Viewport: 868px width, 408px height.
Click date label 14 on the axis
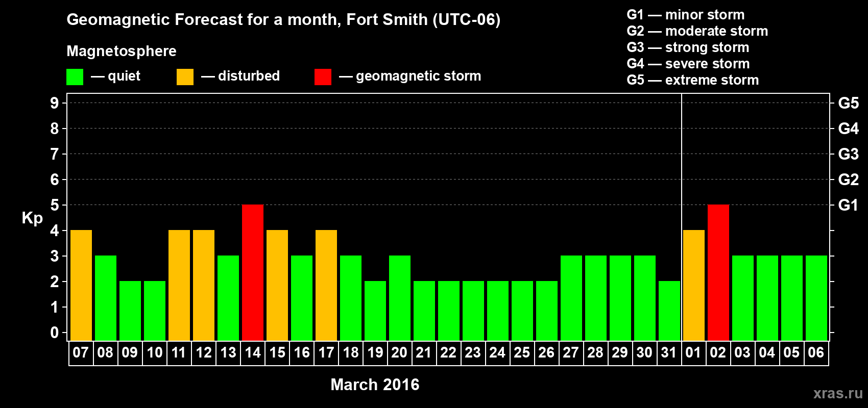coord(252,352)
